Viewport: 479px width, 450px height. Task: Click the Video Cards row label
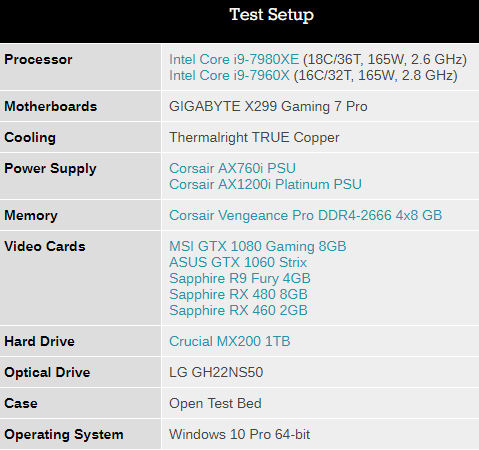tap(45, 246)
